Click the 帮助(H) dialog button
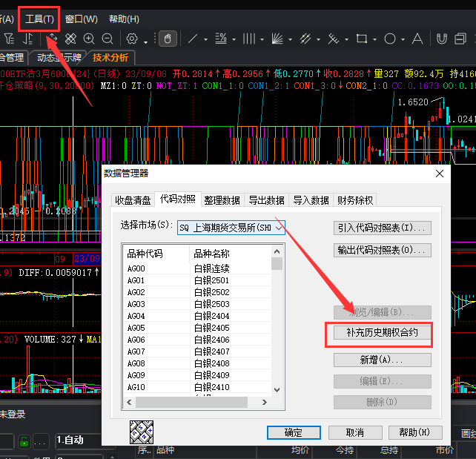This screenshot has height=459, width=476. click(x=415, y=432)
